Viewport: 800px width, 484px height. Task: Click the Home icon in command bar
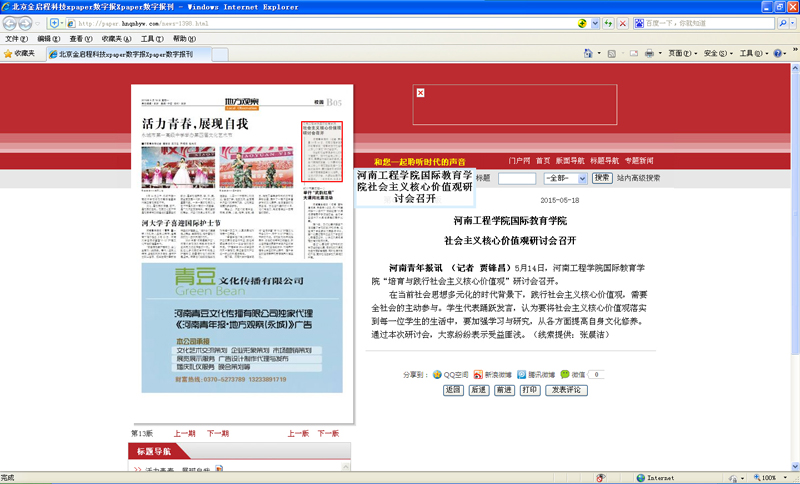[588, 54]
